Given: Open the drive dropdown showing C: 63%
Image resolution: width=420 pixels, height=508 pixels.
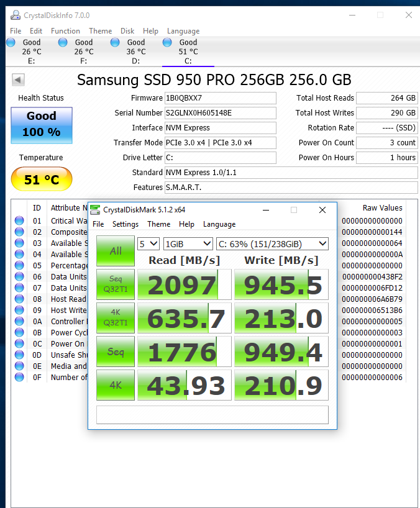Looking at the screenshot, I should 272,244.
